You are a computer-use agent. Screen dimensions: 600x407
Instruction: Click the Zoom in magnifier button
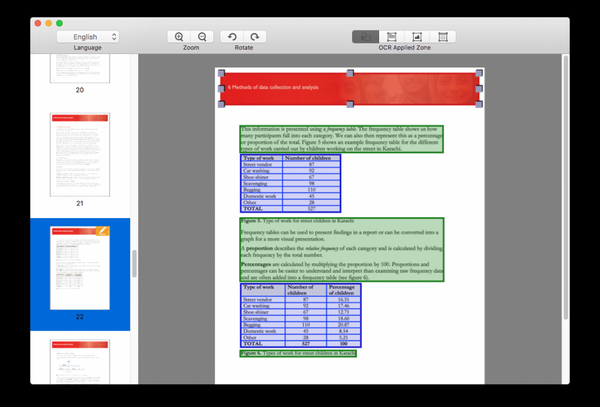point(179,37)
